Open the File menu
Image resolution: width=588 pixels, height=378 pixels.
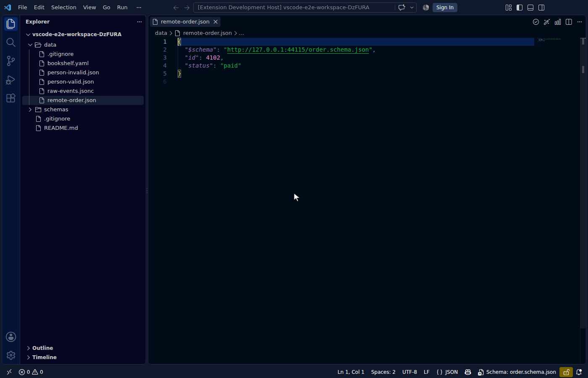(23, 8)
